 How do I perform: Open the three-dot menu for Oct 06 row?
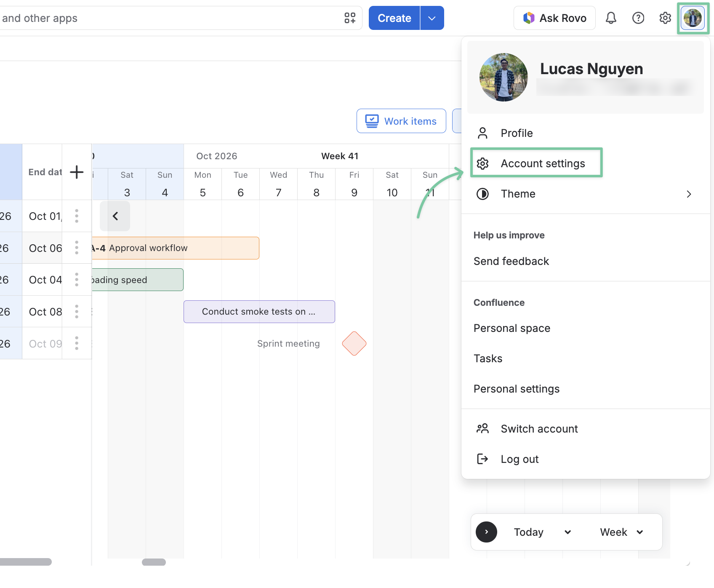click(77, 248)
